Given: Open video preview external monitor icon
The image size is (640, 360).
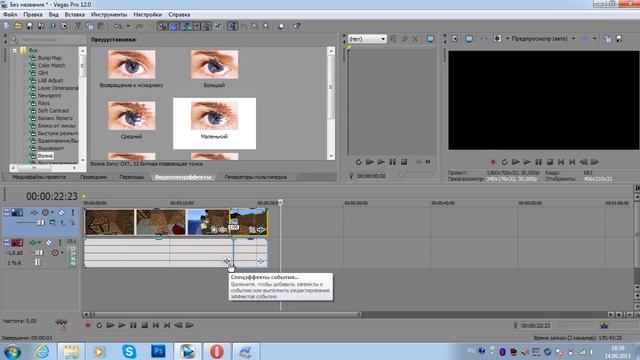Looking at the screenshot, I should [469, 39].
